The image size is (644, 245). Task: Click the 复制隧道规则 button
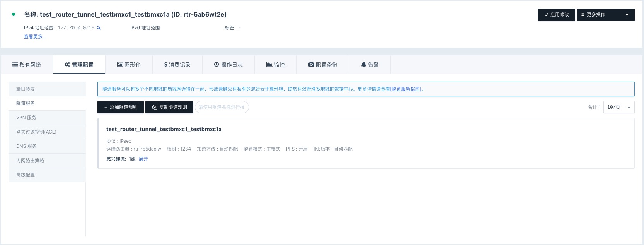[169, 107]
